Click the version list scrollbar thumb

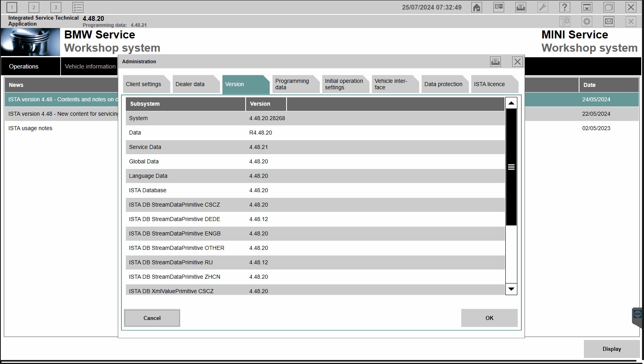(x=511, y=167)
